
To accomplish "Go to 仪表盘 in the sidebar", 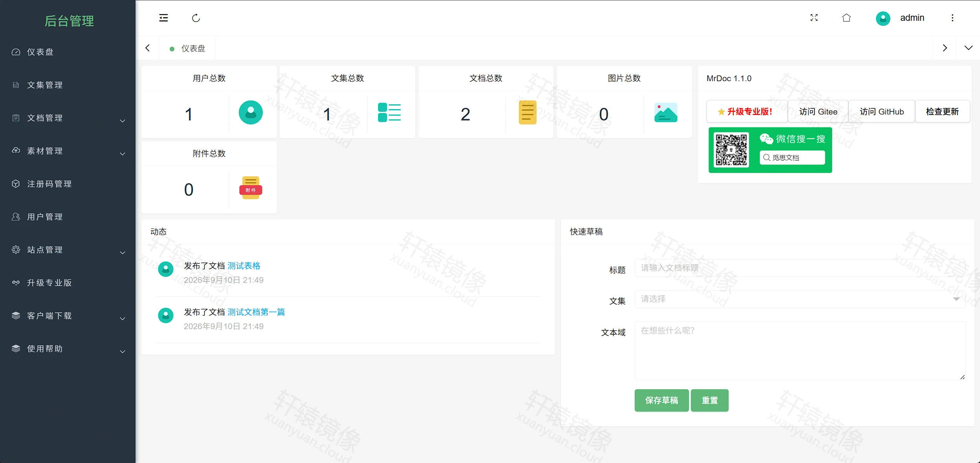I will click(x=68, y=52).
